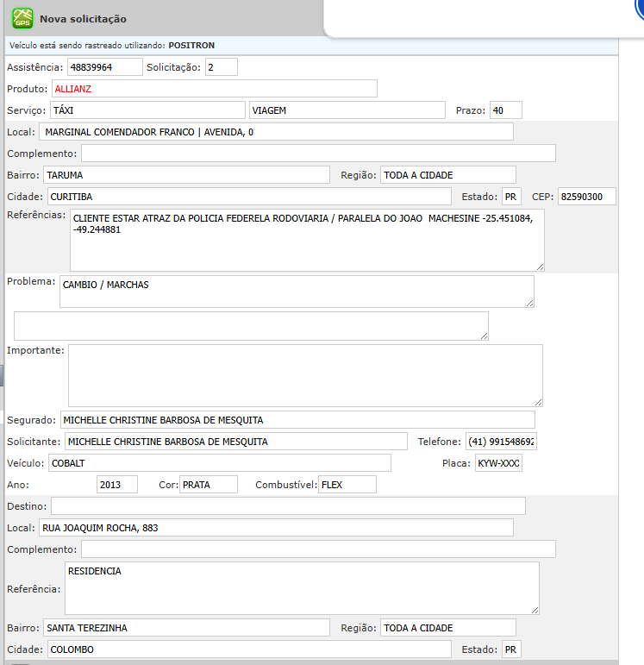Click the green GPS icon beside Nova solicitação
This screenshot has height=665, width=644.
(22, 19)
